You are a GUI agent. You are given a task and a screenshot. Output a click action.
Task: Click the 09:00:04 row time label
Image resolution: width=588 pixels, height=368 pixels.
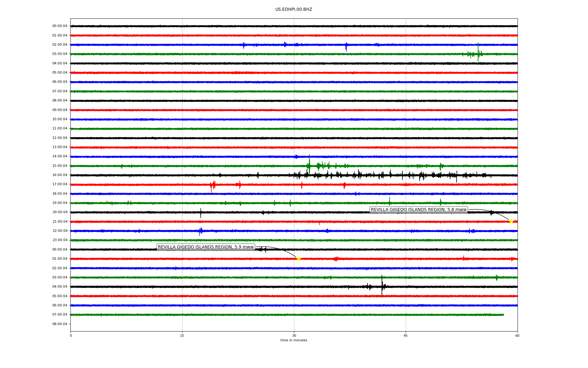(x=60, y=110)
